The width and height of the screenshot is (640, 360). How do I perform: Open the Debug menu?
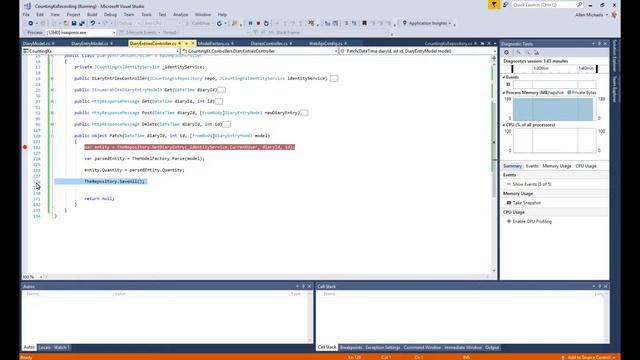click(110, 14)
